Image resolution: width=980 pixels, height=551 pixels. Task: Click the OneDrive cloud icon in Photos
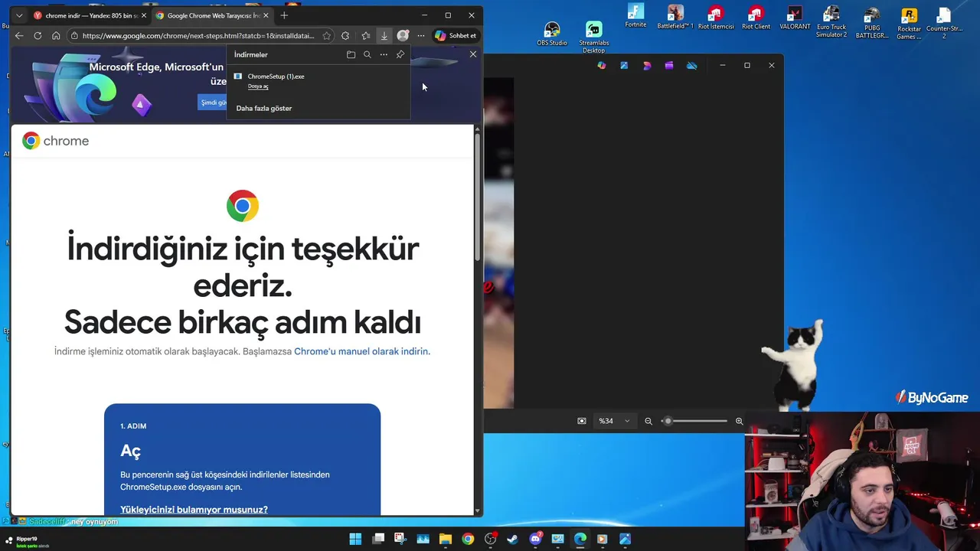pyautogui.click(x=692, y=65)
